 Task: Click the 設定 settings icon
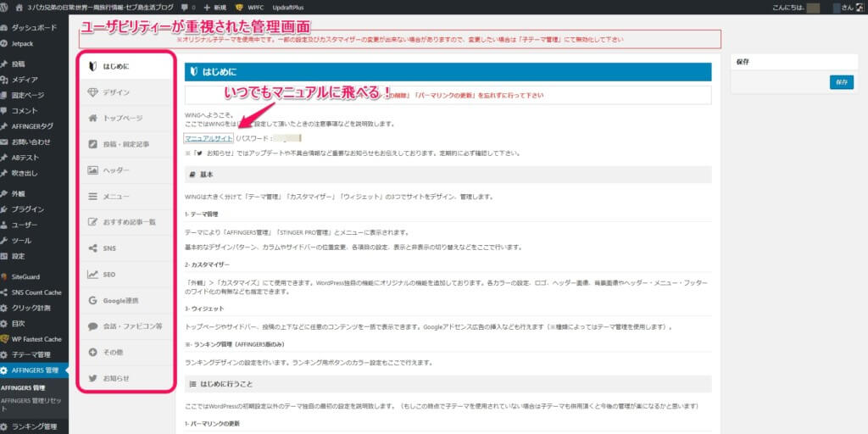tap(4, 256)
